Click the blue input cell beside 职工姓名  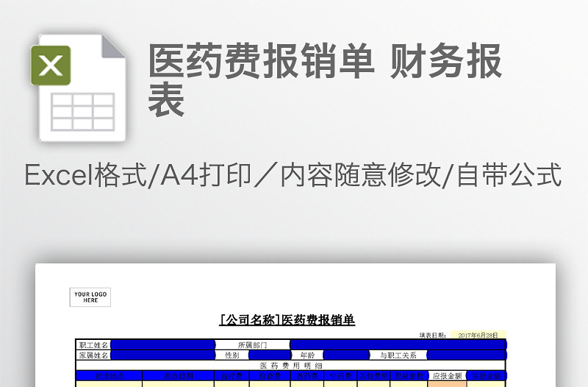click(x=163, y=344)
